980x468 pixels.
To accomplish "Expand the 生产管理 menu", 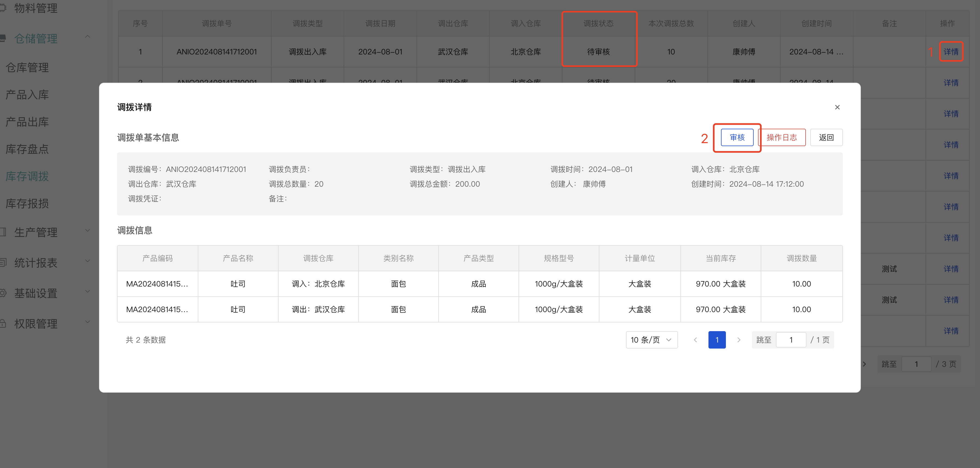I will (36, 232).
